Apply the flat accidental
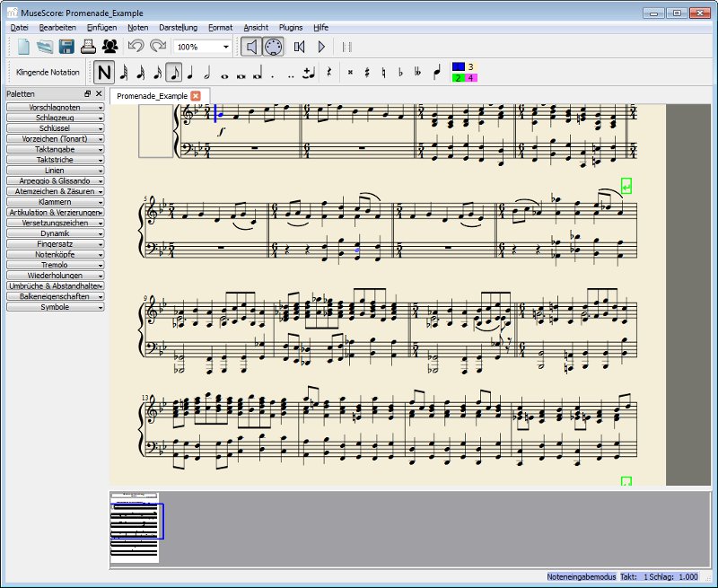Viewport: 718px width, 588px height. pos(400,73)
